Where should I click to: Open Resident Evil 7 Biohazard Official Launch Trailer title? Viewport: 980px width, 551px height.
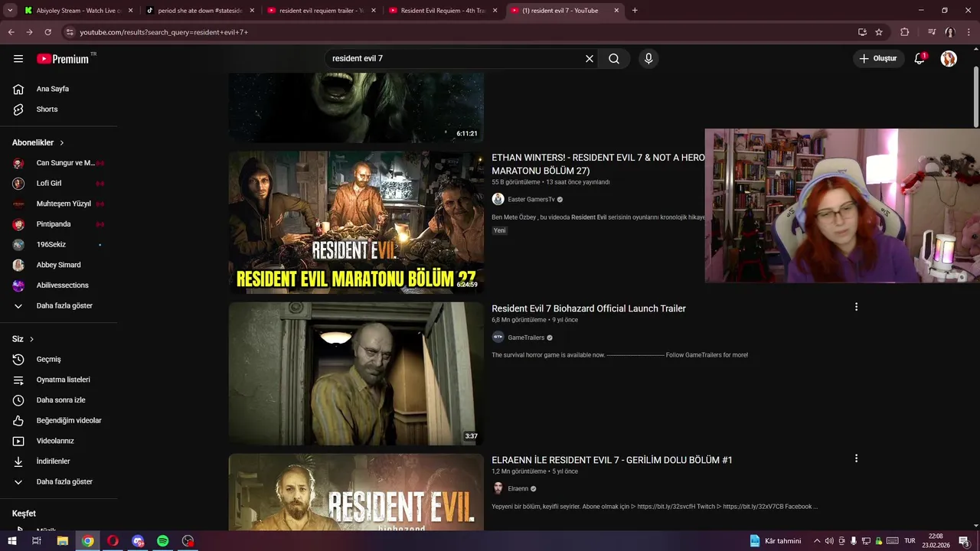589,308
